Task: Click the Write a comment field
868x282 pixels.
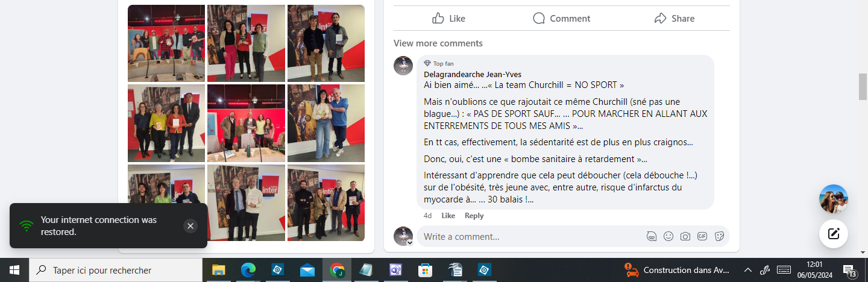Action: pyautogui.click(x=532, y=237)
